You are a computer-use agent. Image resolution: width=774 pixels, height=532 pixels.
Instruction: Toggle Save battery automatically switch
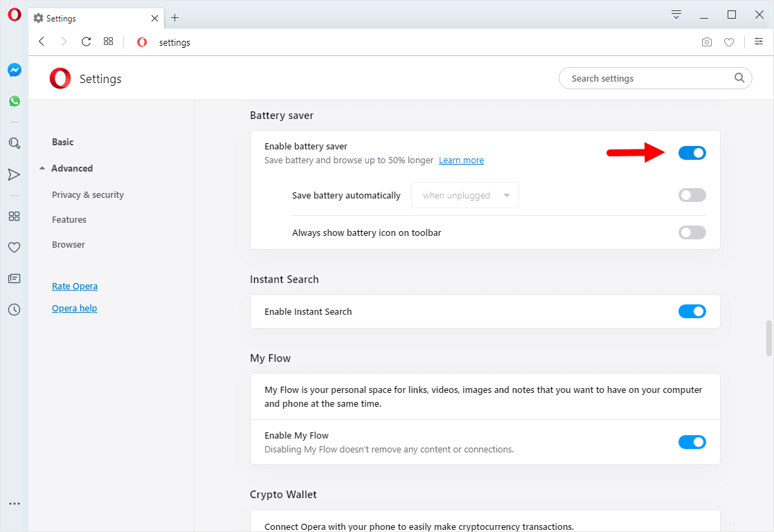click(692, 195)
